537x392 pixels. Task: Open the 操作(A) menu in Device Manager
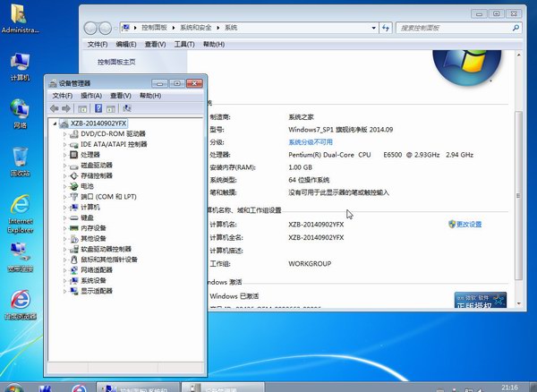91,96
